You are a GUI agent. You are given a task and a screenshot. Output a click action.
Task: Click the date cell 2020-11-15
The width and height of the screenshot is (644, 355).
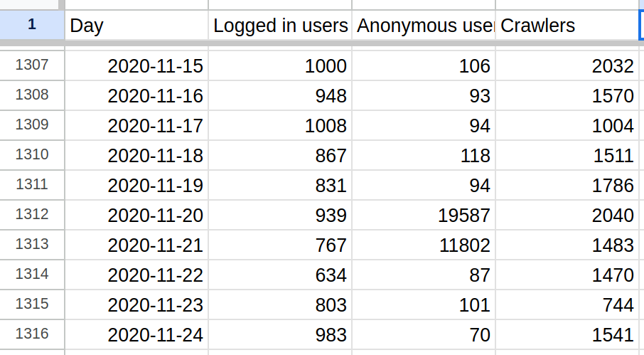point(136,65)
